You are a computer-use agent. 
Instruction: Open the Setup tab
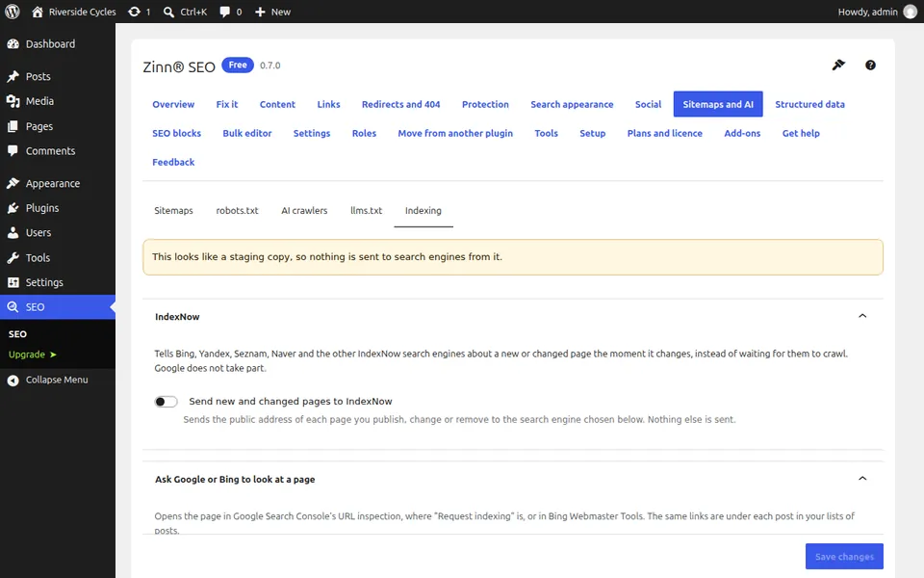coord(592,133)
